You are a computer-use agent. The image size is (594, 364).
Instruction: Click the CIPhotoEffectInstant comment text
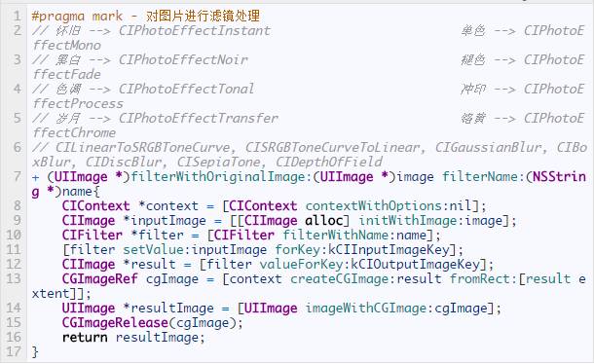(195, 31)
